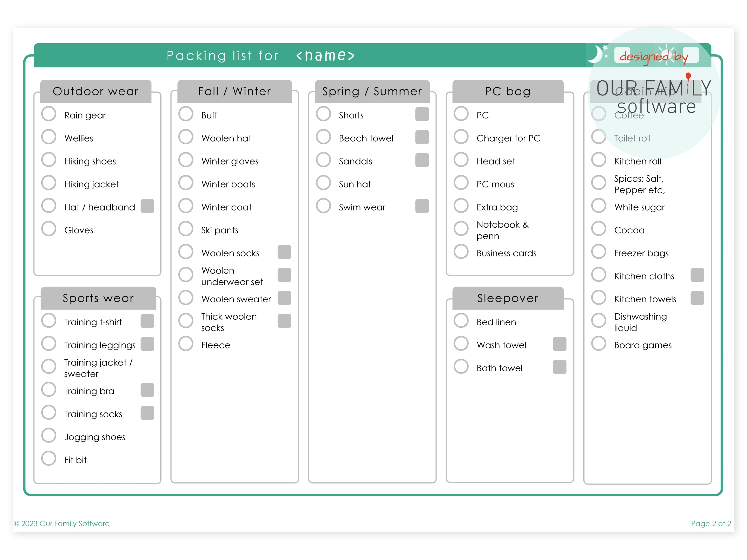Check the PC mous circle
The image size is (747, 560).
coord(461,183)
